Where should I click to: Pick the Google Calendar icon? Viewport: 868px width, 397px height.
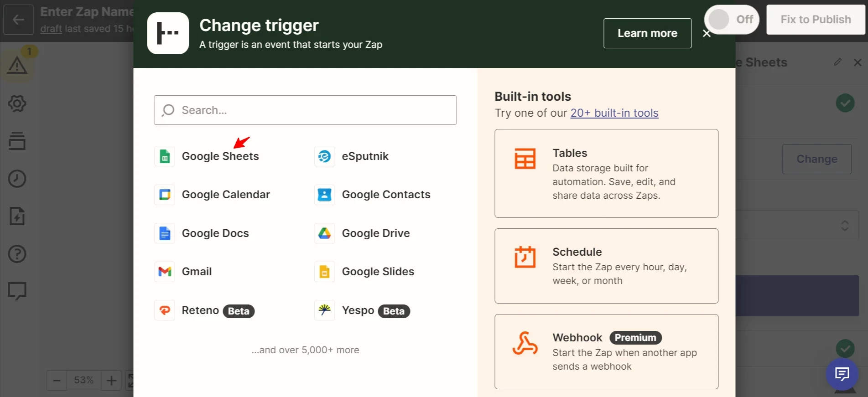(x=165, y=195)
